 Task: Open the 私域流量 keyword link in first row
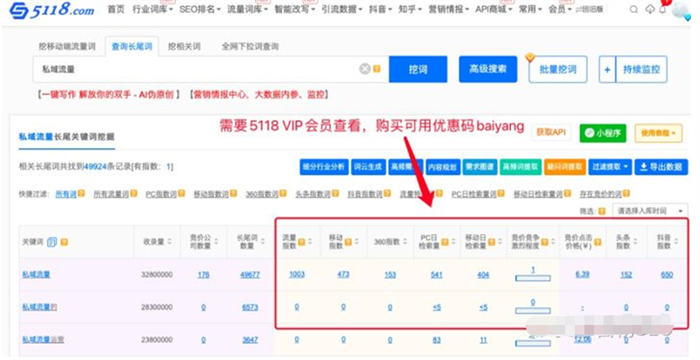36,274
